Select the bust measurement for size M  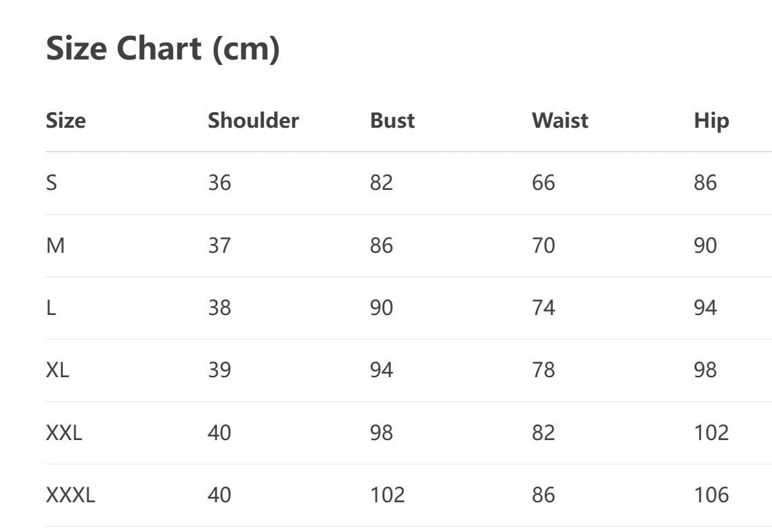pyautogui.click(x=381, y=245)
